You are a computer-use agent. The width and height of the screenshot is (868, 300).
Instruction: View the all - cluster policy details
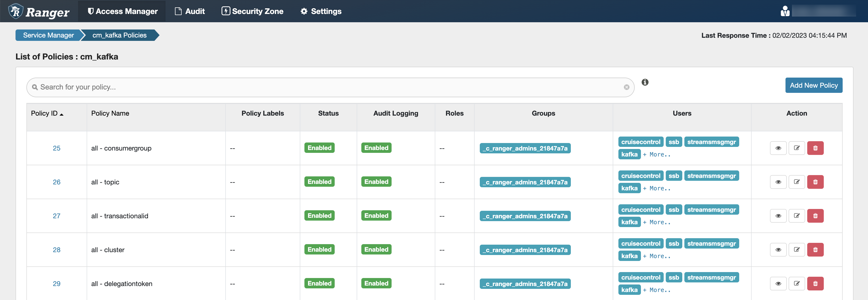click(x=778, y=250)
